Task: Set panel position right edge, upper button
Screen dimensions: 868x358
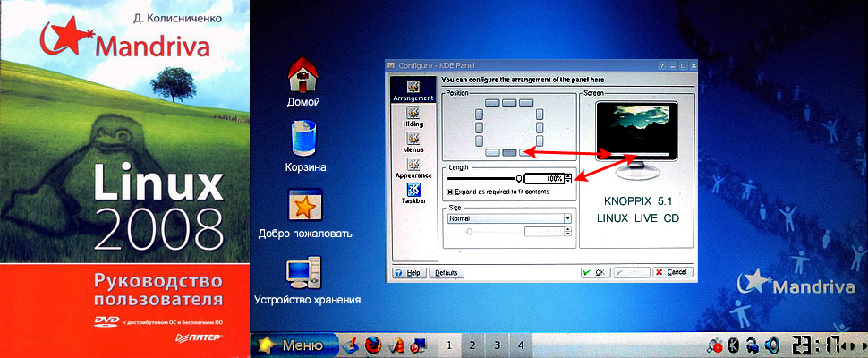Action: click(540, 115)
